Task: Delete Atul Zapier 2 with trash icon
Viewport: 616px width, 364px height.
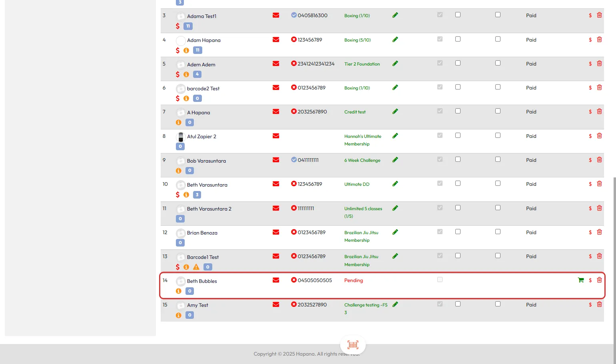Action: coord(599,136)
